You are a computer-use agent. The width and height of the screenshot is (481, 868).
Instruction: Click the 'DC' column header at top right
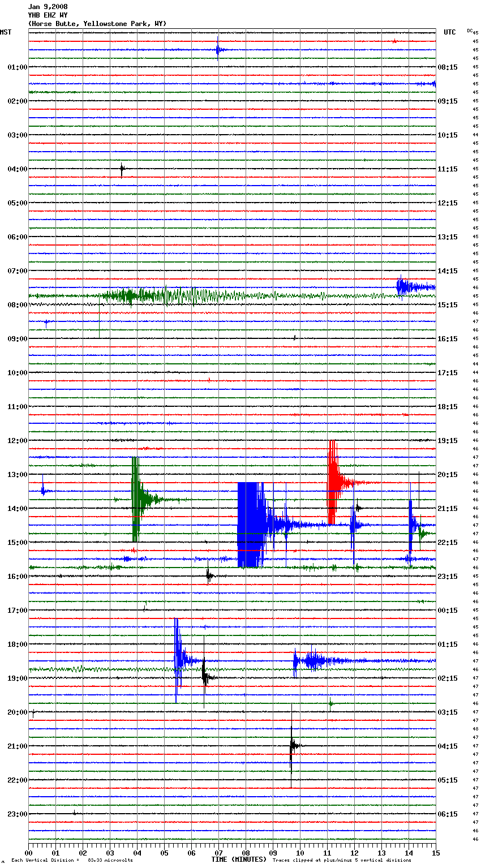click(470, 31)
